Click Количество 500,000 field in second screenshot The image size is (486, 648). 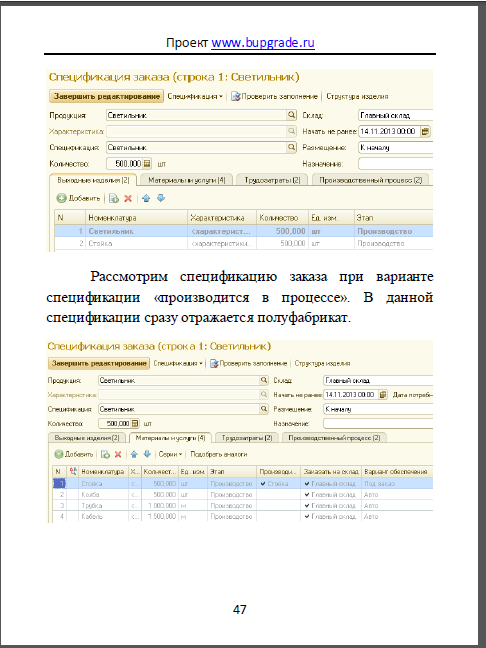114,424
